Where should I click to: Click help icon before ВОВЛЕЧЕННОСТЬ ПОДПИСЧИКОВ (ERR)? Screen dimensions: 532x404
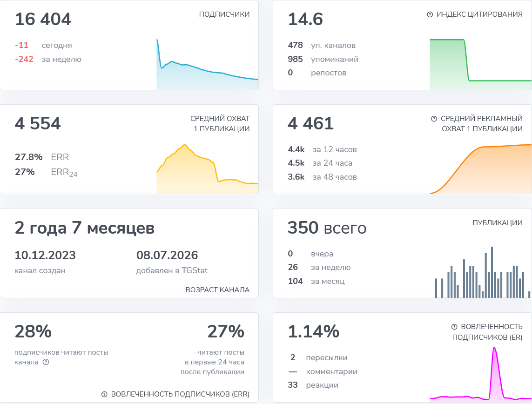coord(105,394)
